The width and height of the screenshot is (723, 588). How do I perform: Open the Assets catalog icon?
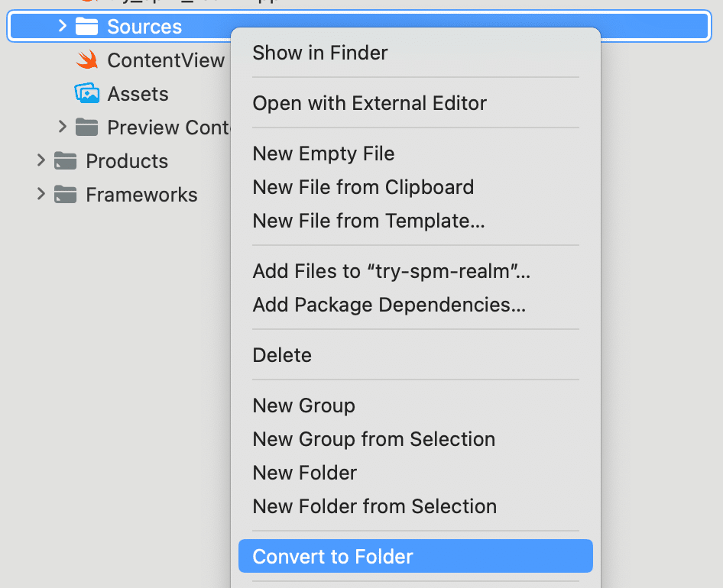click(86, 93)
